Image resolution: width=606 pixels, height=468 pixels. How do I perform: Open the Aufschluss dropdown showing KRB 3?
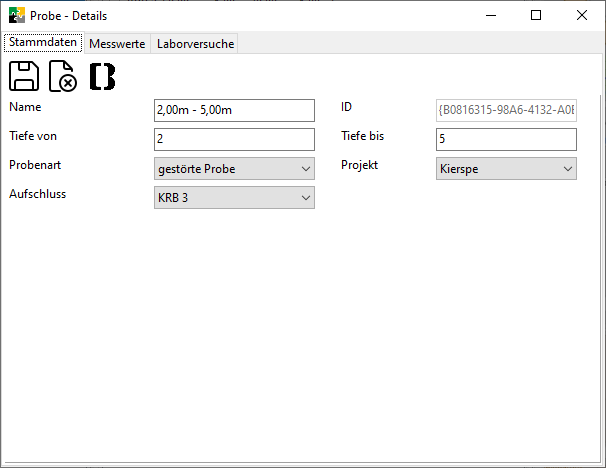pyautogui.click(x=235, y=199)
